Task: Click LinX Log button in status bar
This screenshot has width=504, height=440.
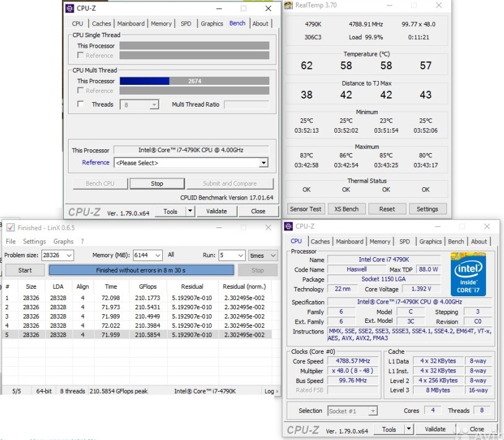Action: coord(271,391)
